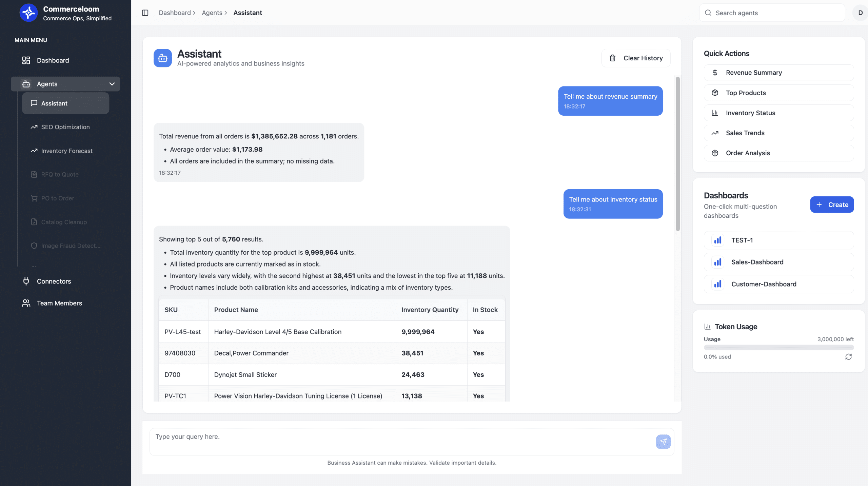The image size is (868, 486).
Task: Click the Token Usage progress bar
Action: (778, 348)
